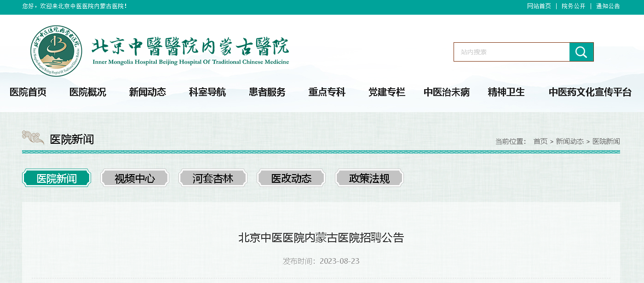Open 精神卫生 navigation item
This screenshot has width=644, height=283.
coord(506,92)
